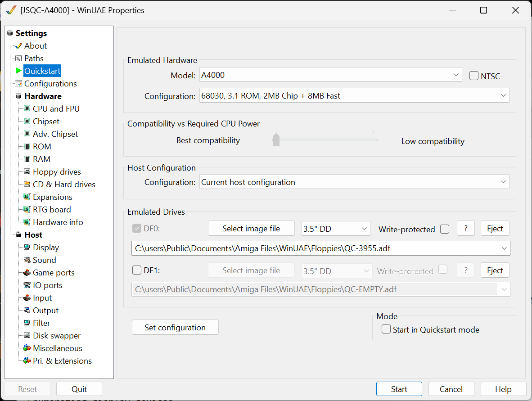The width and height of the screenshot is (532, 401).
Task: Start the emulation
Action: [x=399, y=389]
